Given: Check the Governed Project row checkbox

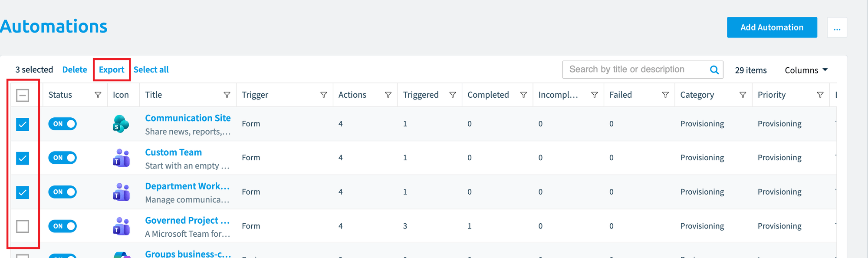Looking at the screenshot, I should [x=23, y=226].
